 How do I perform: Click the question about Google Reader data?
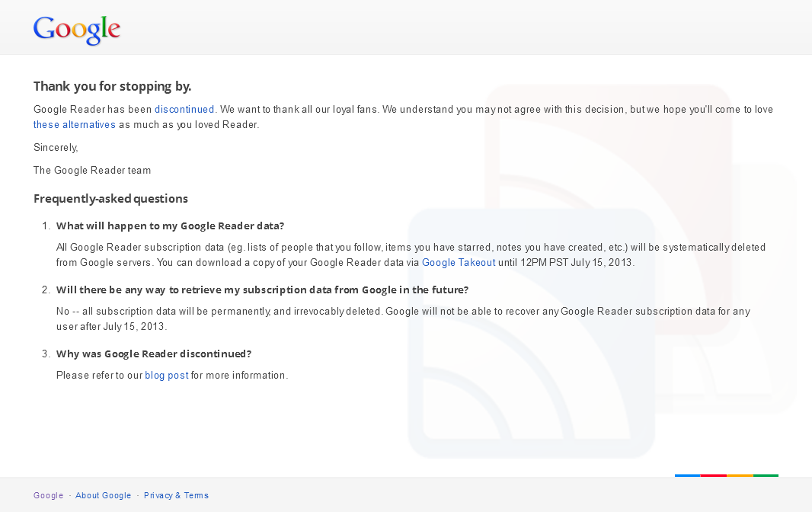(170, 226)
